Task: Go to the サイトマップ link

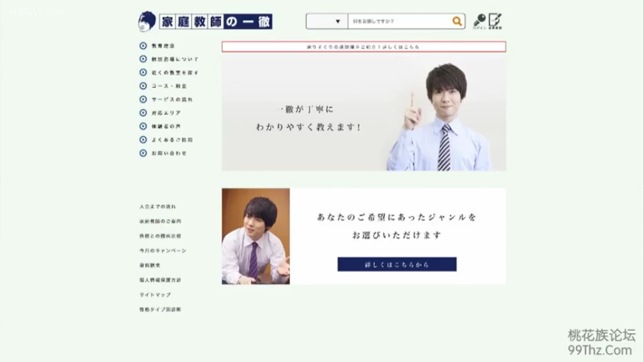Action: pyautogui.click(x=155, y=295)
